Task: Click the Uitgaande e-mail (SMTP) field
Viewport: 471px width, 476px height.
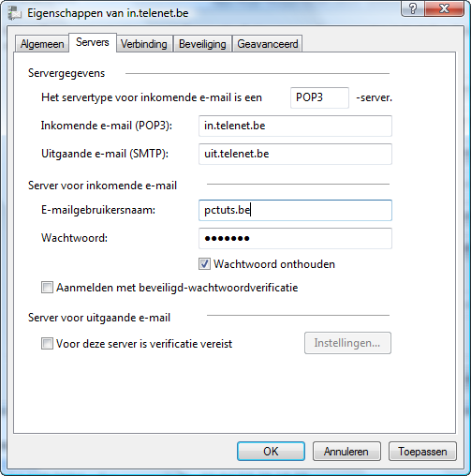Action: 295,154
